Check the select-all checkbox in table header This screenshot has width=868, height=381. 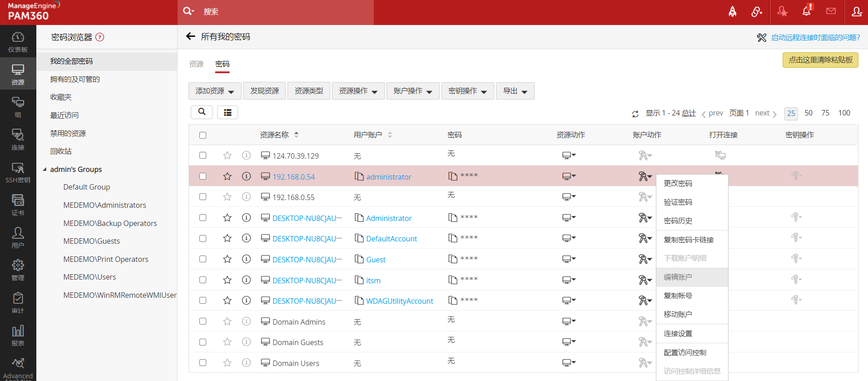203,135
